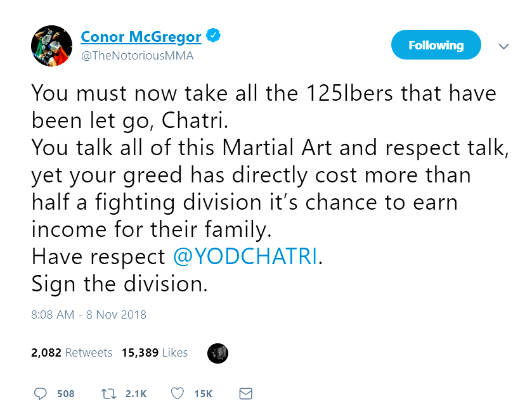532x413 pixels.
Task: Click the 8:08 AM - 8 Nov 2018 timestamp
Action: (89, 314)
